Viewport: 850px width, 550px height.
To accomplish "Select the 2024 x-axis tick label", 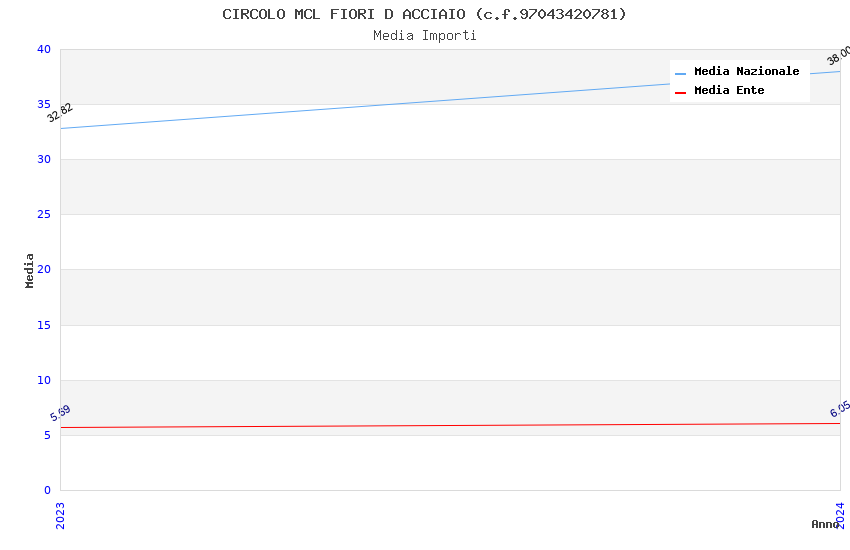I will [840, 514].
